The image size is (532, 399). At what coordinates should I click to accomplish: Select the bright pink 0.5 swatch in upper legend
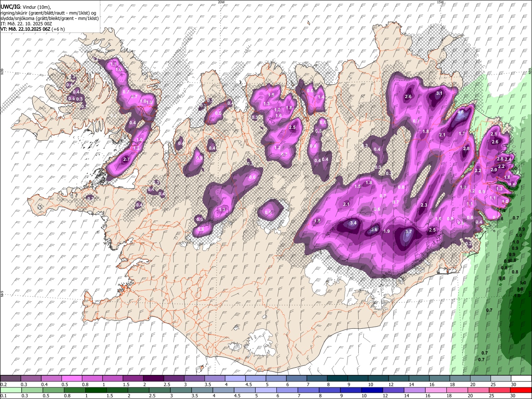click(71, 379)
